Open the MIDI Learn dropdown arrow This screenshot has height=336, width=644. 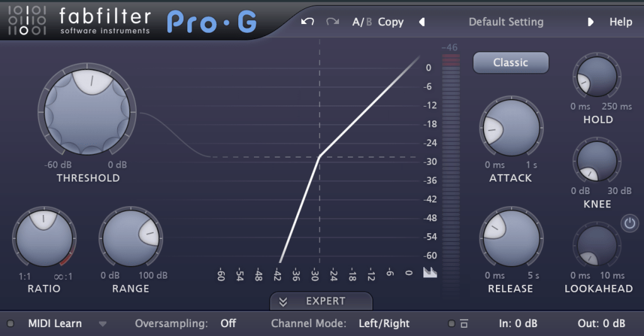tap(103, 324)
